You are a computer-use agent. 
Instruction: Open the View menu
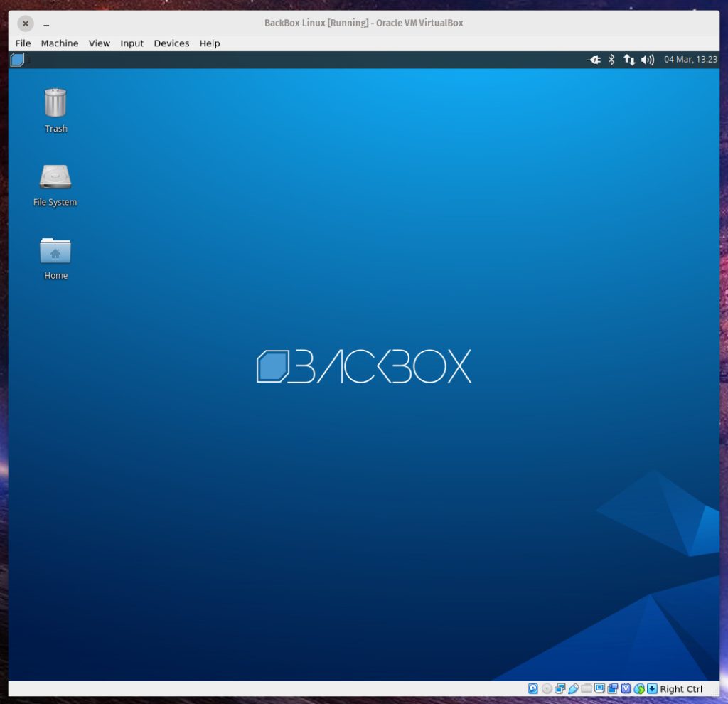[100, 43]
